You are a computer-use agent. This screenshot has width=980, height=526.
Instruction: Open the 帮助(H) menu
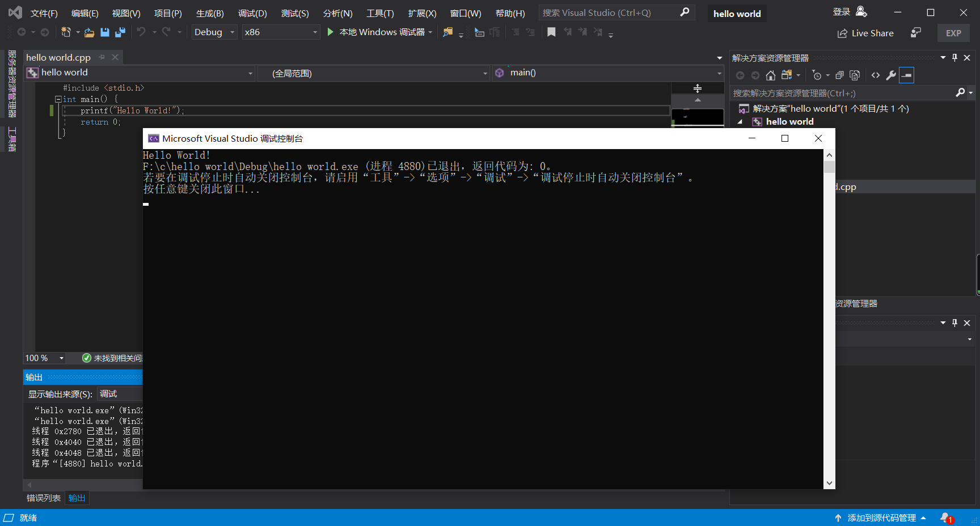pos(510,13)
